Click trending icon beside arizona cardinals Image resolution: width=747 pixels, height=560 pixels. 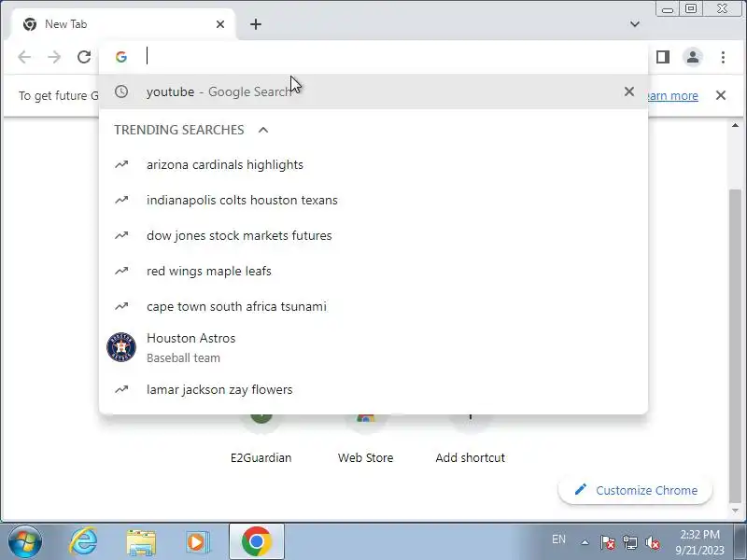pos(121,165)
